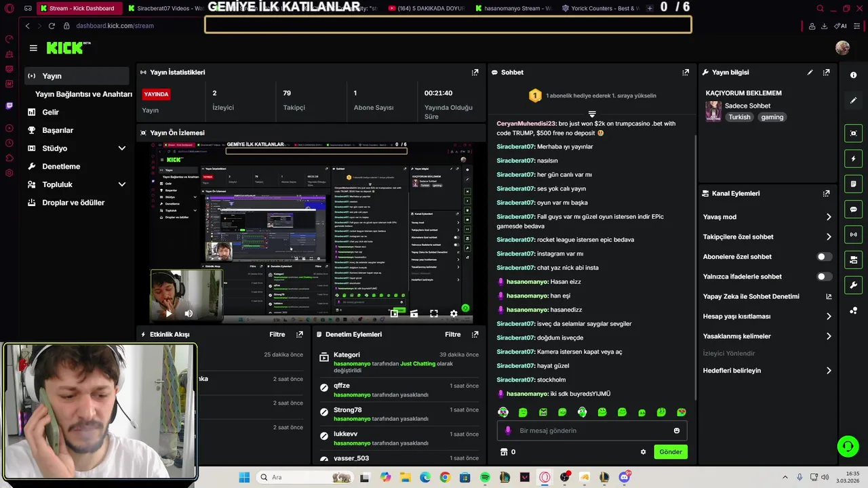
Task: Open Başarılar in the sidebar
Action: pyautogui.click(x=58, y=130)
